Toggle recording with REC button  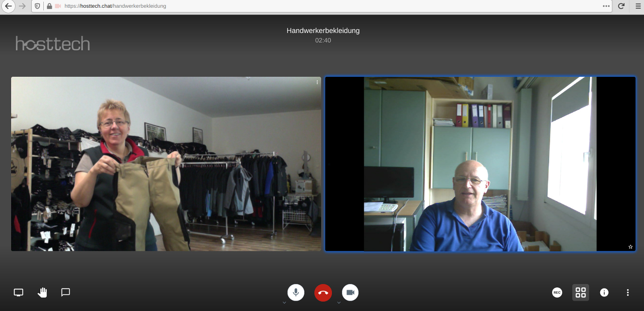point(557,293)
